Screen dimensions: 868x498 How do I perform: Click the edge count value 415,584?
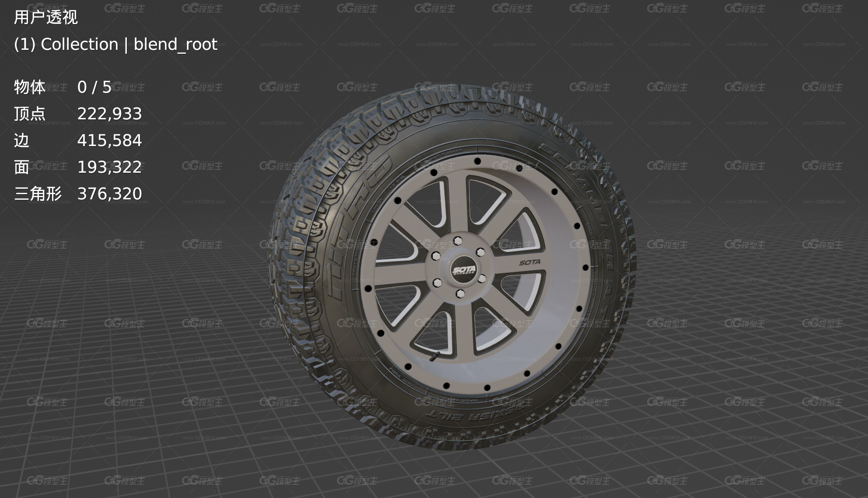click(x=109, y=140)
